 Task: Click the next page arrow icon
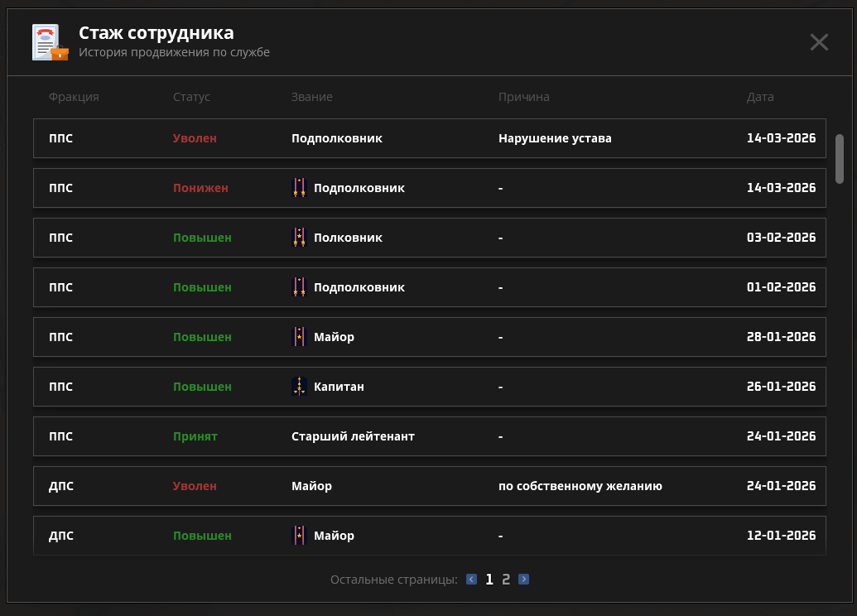(x=523, y=579)
